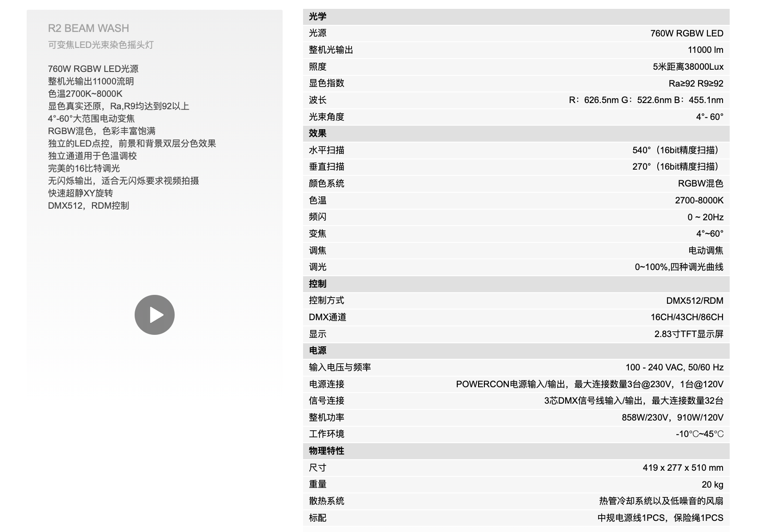This screenshot has height=532, width=775.
Task: Select feature line RGBW混色，色彩丰富饱满
Action: tap(102, 131)
